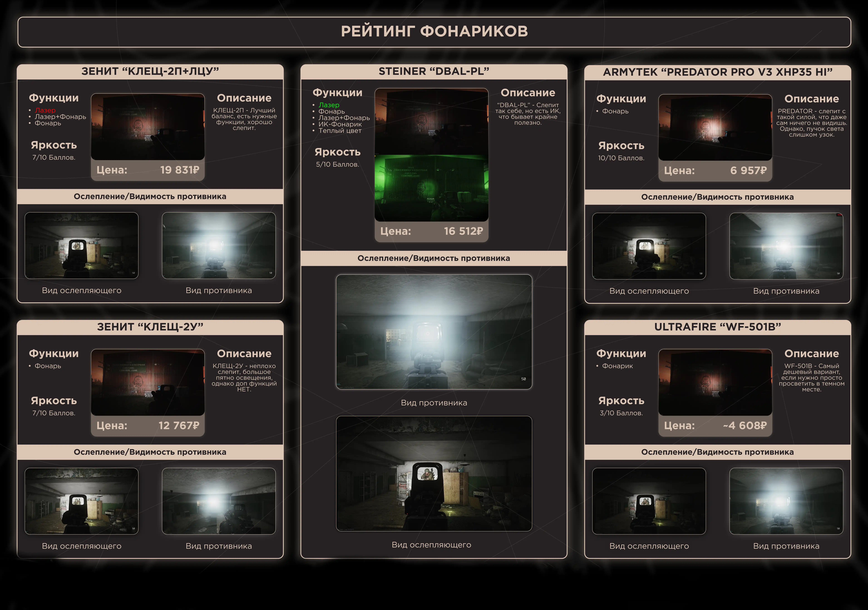Image resolution: width=868 pixels, height=610 pixels.
Task: Select the STEINER "DBAL-PL" card heading
Action: pos(434,71)
